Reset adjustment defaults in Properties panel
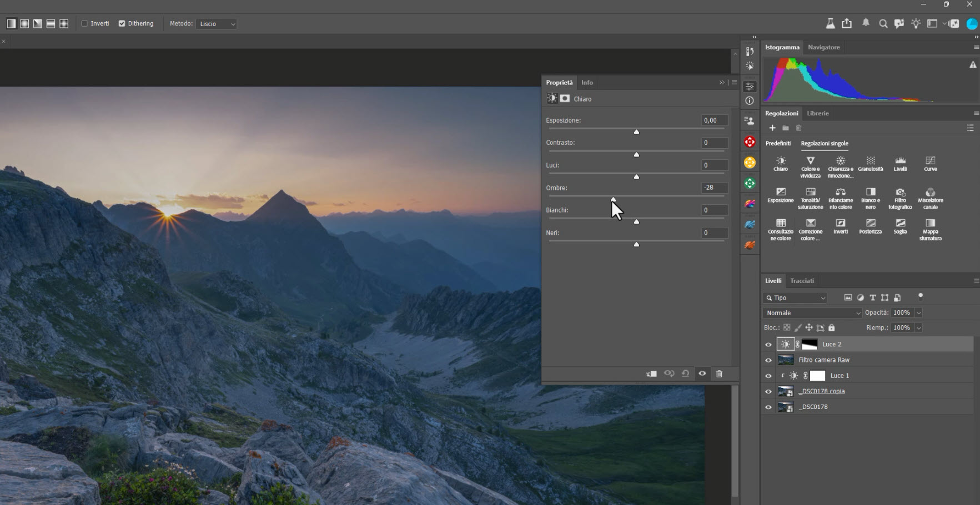 [685, 373]
